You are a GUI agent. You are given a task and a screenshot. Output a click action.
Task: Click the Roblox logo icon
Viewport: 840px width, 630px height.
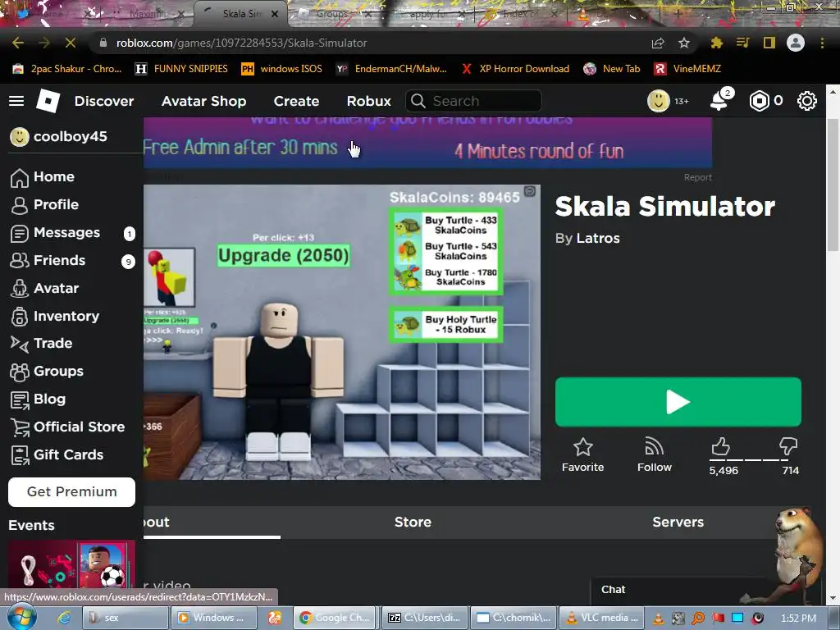tap(48, 101)
